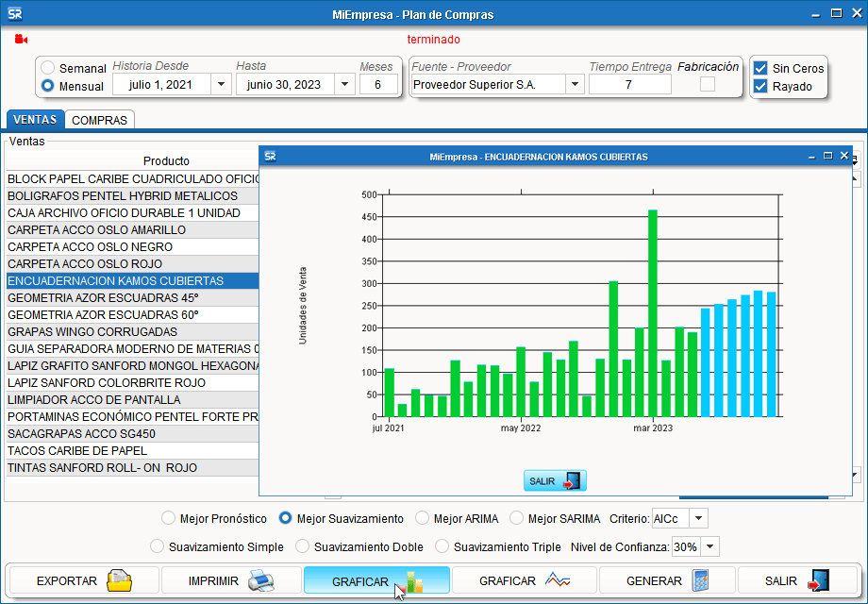868x604 pixels.
Task: Maximize the chart window
Action: pos(828,156)
